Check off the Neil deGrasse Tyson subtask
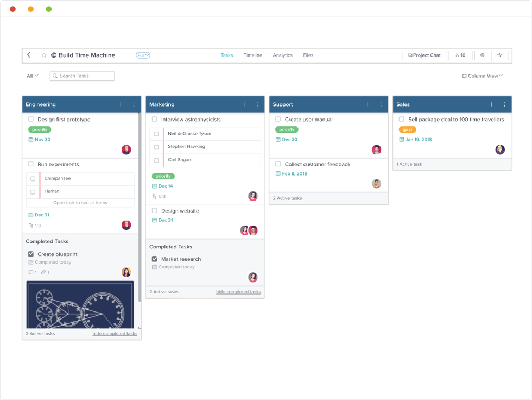 tap(156, 133)
